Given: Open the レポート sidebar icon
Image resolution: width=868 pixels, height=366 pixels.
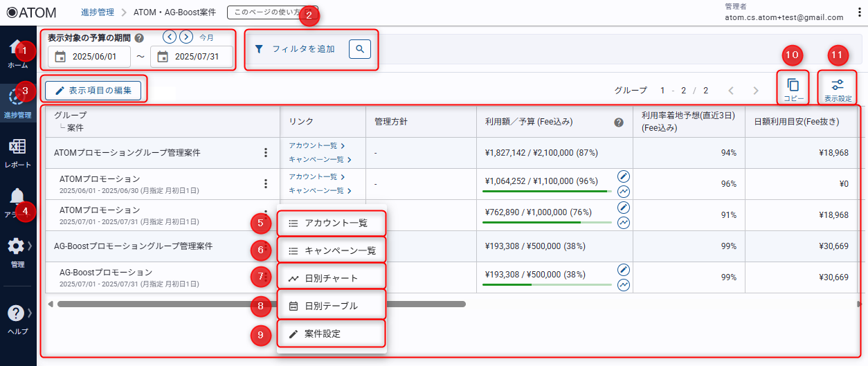Looking at the screenshot, I should click(17, 148).
